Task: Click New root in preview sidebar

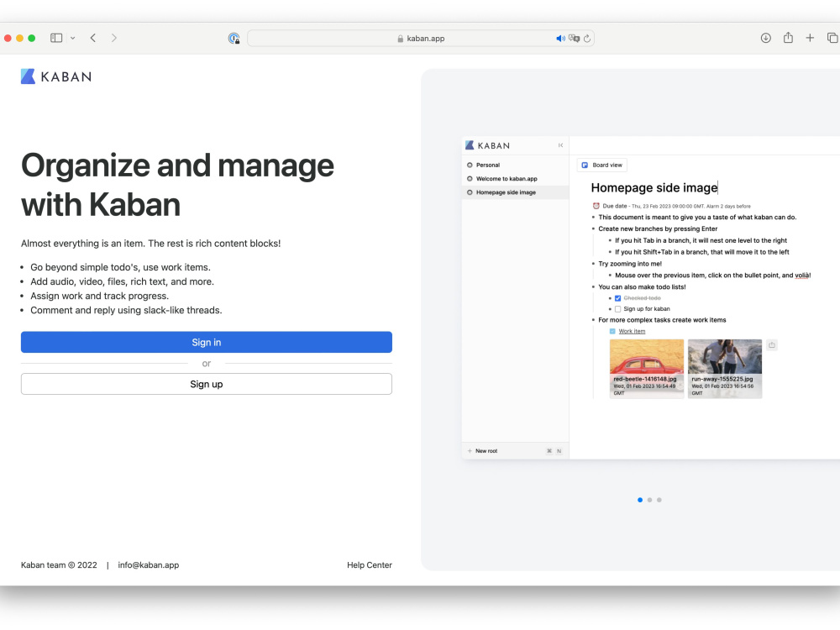Action: [486, 451]
